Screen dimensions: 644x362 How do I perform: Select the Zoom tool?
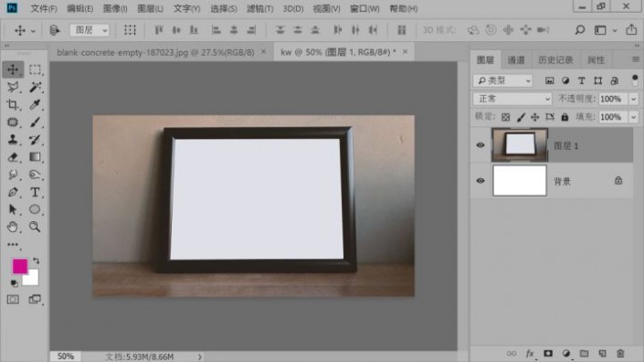coord(35,227)
